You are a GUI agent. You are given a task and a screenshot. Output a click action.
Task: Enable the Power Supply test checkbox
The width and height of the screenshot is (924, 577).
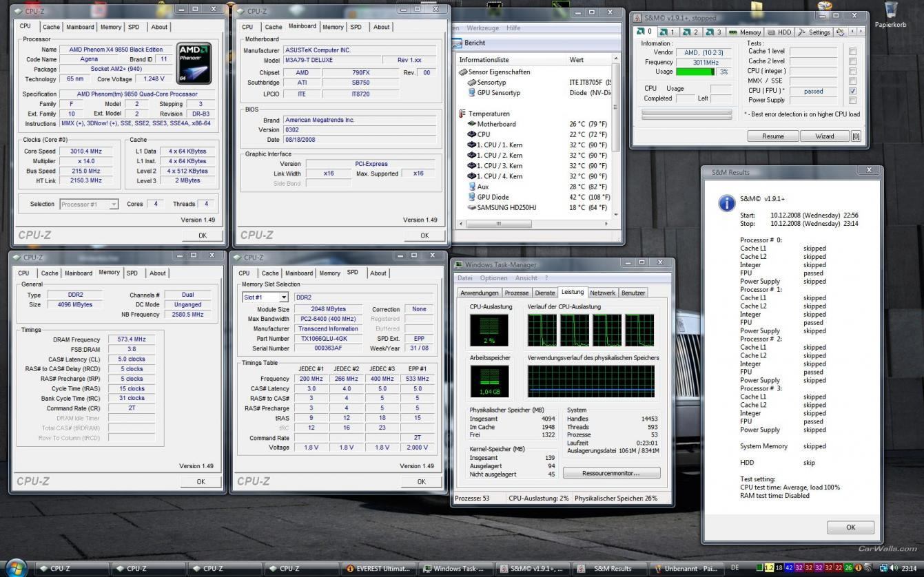[852, 101]
